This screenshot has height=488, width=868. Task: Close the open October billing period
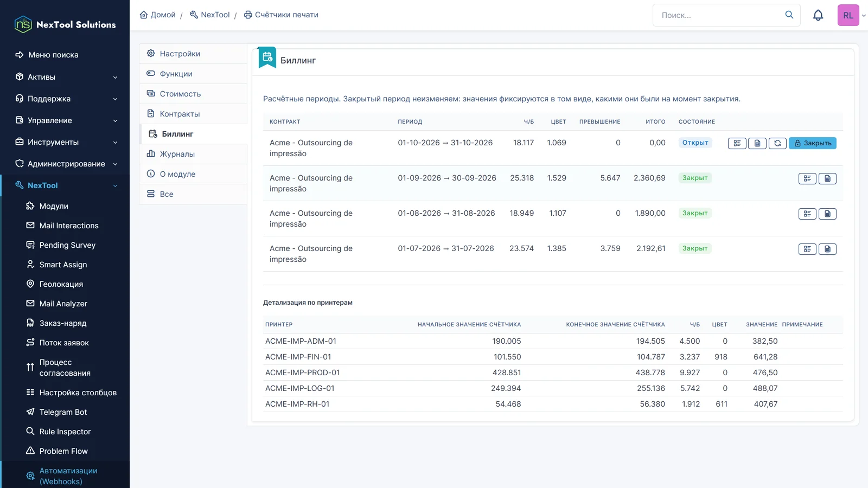click(812, 143)
